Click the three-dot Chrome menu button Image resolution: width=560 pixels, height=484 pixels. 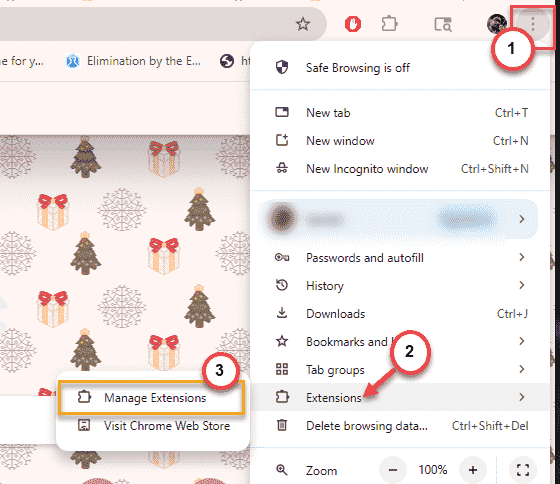(x=533, y=24)
